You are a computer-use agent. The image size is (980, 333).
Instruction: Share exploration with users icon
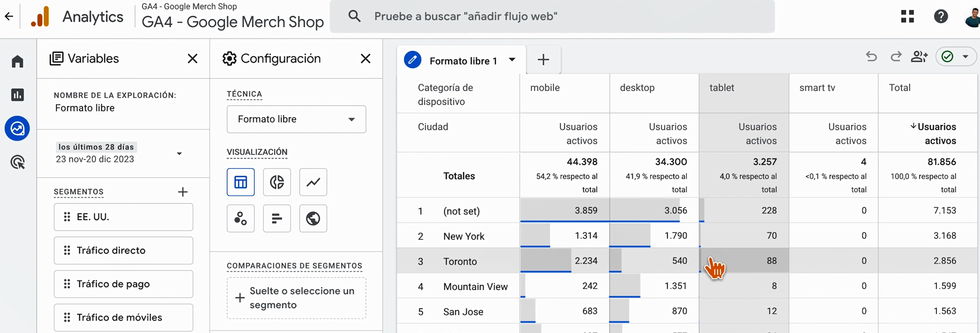pyautogui.click(x=919, y=56)
